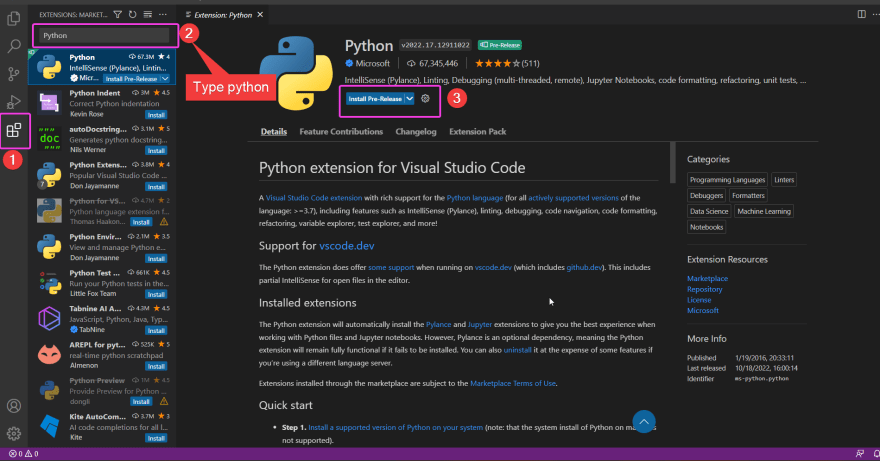Clear extensions search results icon

(x=148, y=15)
